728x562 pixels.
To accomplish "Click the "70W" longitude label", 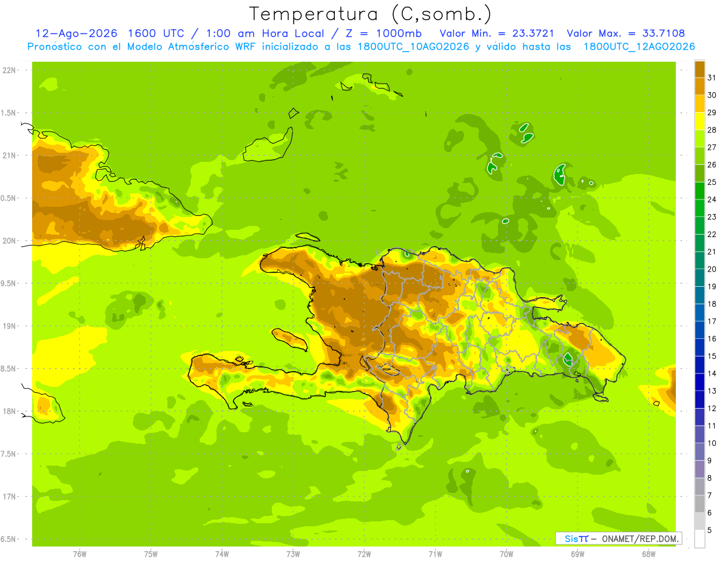I will (507, 554).
